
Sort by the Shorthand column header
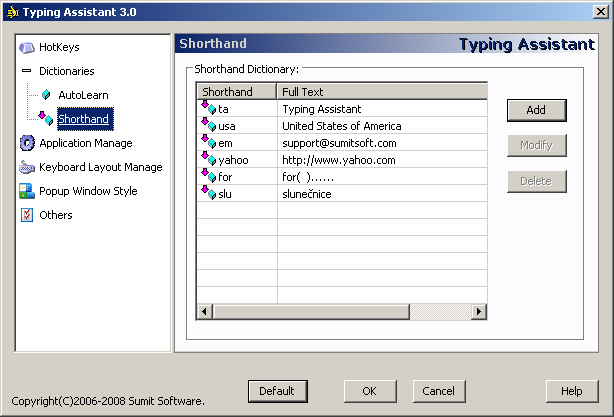coord(237,92)
